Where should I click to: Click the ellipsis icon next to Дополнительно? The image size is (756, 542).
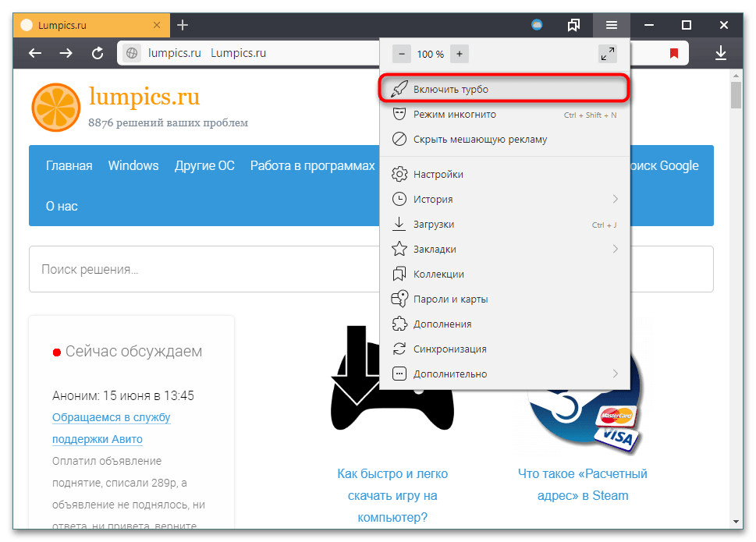(399, 374)
